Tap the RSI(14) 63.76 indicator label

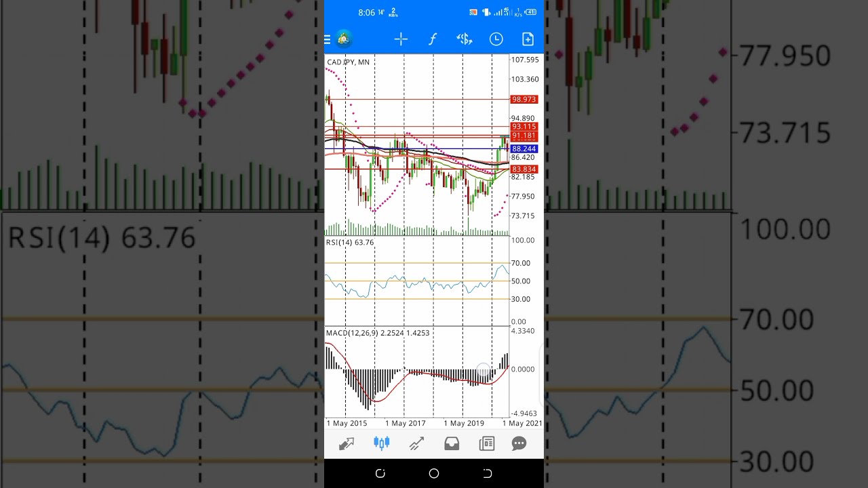pyautogui.click(x=350, y=243)
